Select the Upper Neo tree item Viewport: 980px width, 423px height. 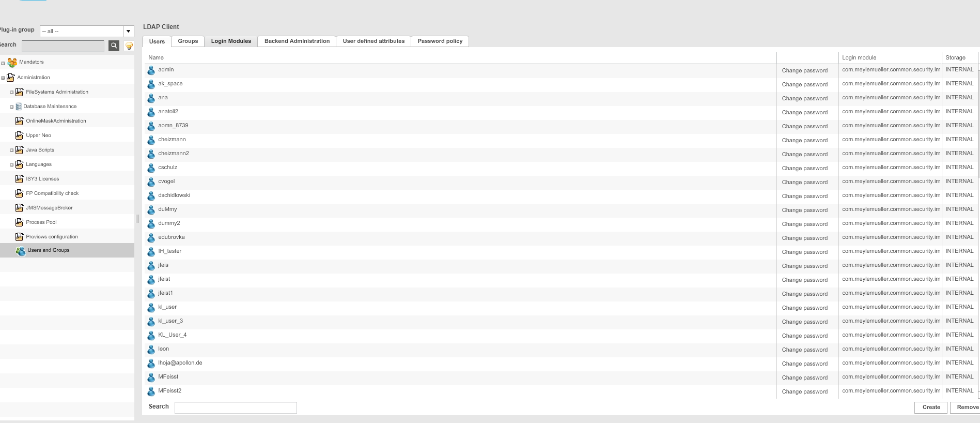[x=39, y=135]
